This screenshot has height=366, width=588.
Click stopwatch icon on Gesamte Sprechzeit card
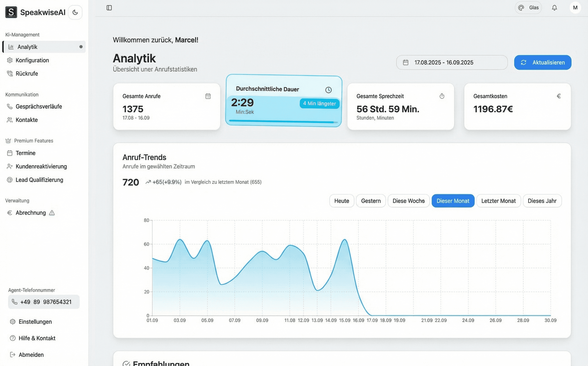coord(442,96)
